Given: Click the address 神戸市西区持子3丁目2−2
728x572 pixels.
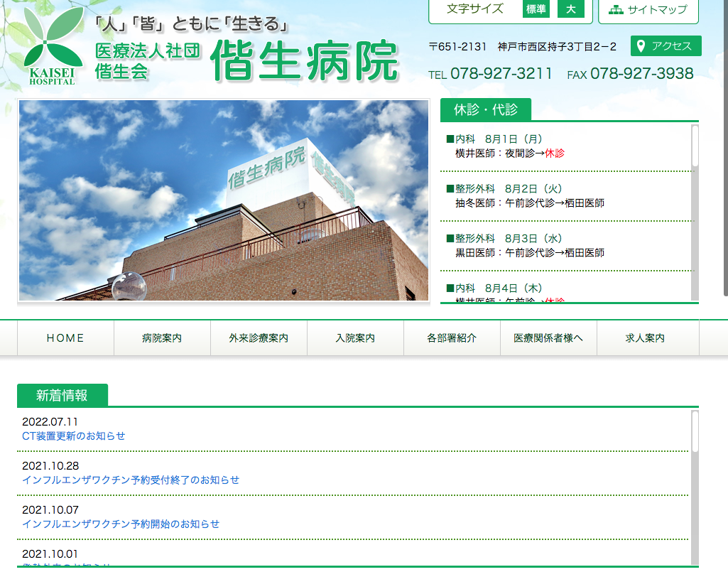Looking at the screenshot, I should (x=557, y=46).
